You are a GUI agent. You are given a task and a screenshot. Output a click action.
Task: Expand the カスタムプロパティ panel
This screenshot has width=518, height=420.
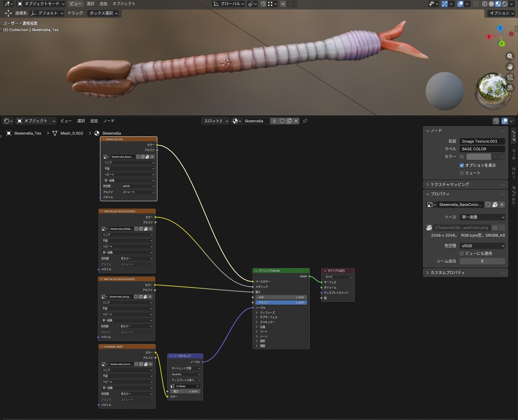465,273
